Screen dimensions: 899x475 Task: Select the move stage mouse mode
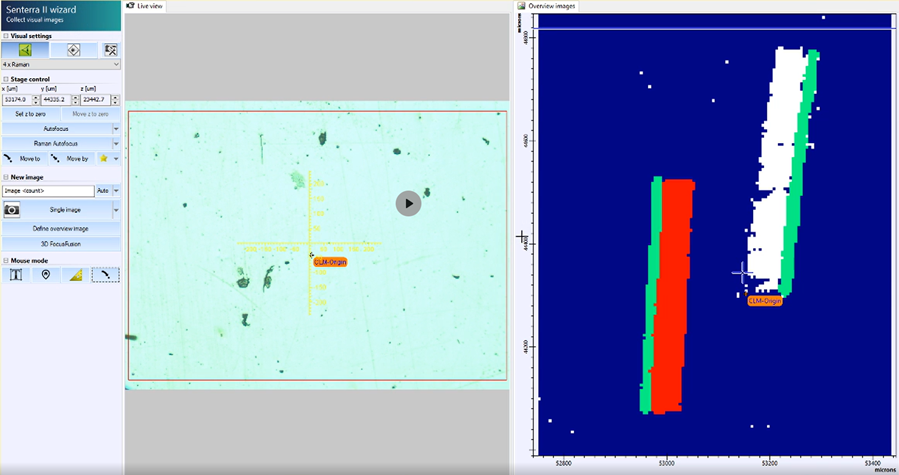point(105,275)
